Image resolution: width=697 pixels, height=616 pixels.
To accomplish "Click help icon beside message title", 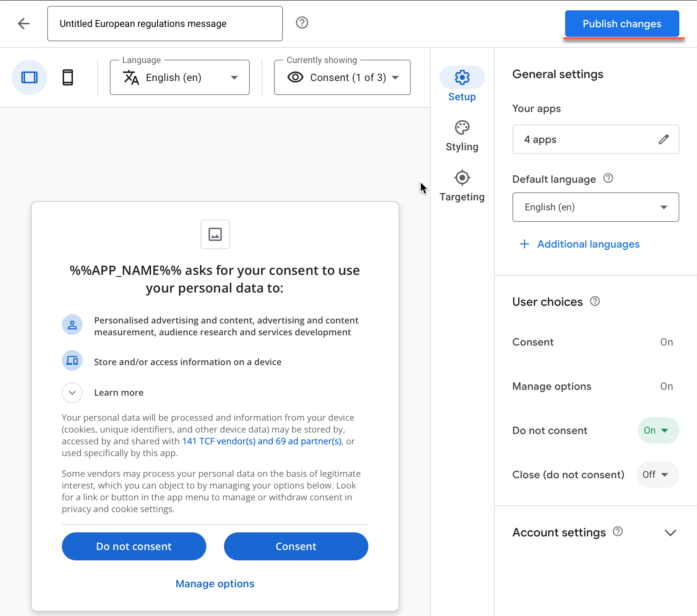I will tap(302, 23).
